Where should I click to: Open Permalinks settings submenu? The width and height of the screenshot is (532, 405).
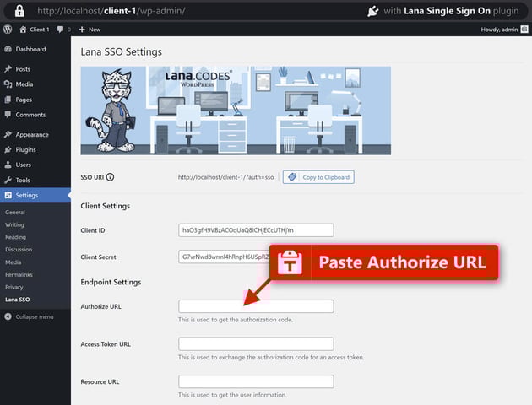[x=19, y=274]
